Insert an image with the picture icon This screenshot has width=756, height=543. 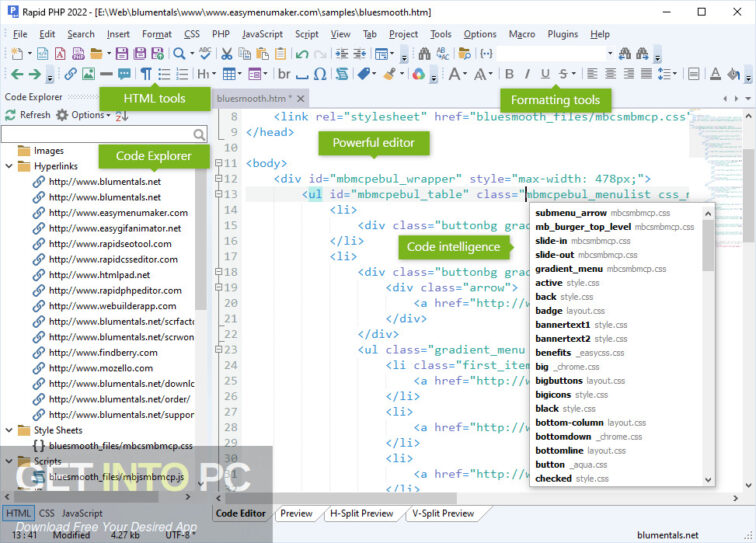[x=88, y=74]
